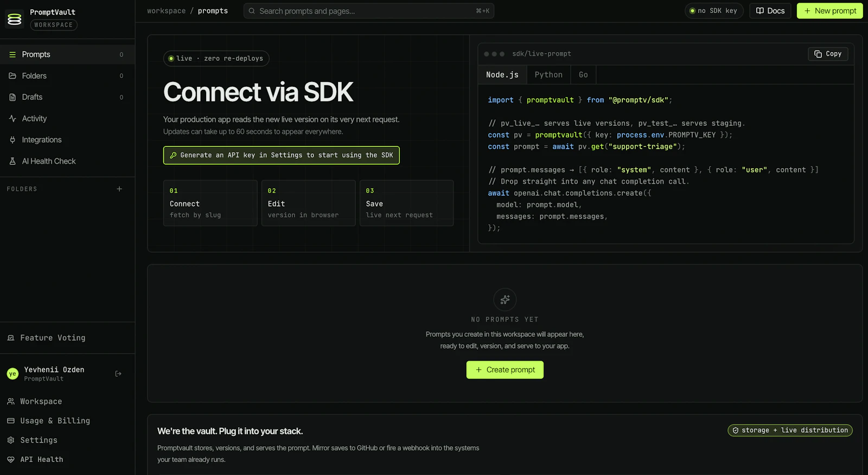The width and height of the screenshot is (868, 475).
Task: Click the PromptVault logo icon
Action: click(x=15, y=19)
